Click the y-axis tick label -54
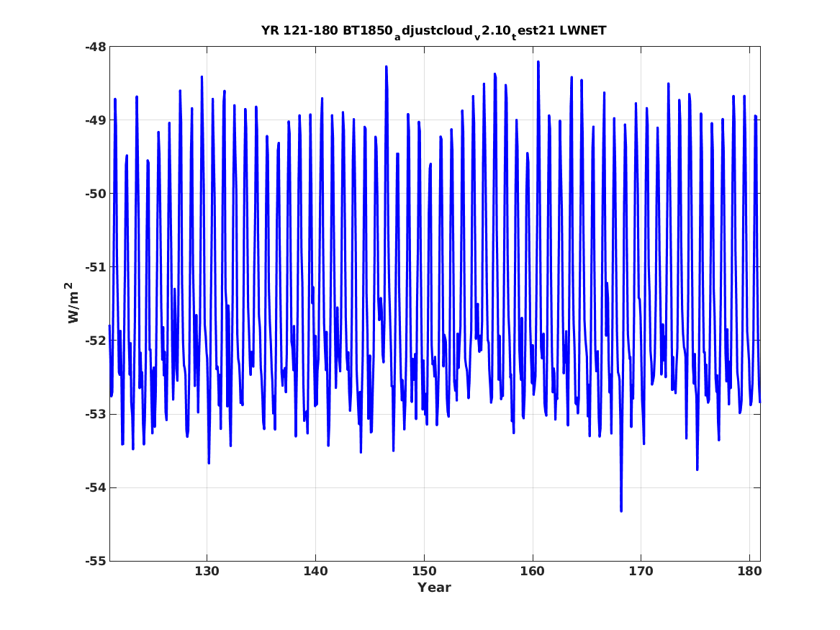 pyautogui.click(x=95, y=487)
